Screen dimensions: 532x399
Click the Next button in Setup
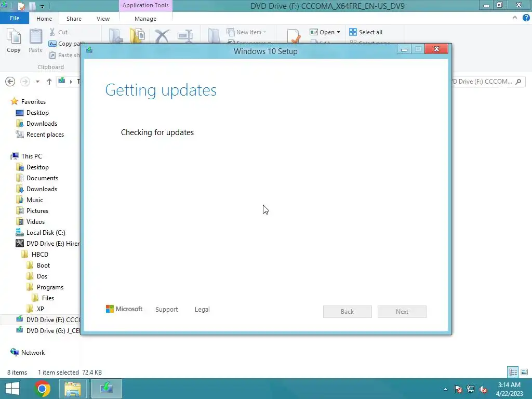click(402, 312)
